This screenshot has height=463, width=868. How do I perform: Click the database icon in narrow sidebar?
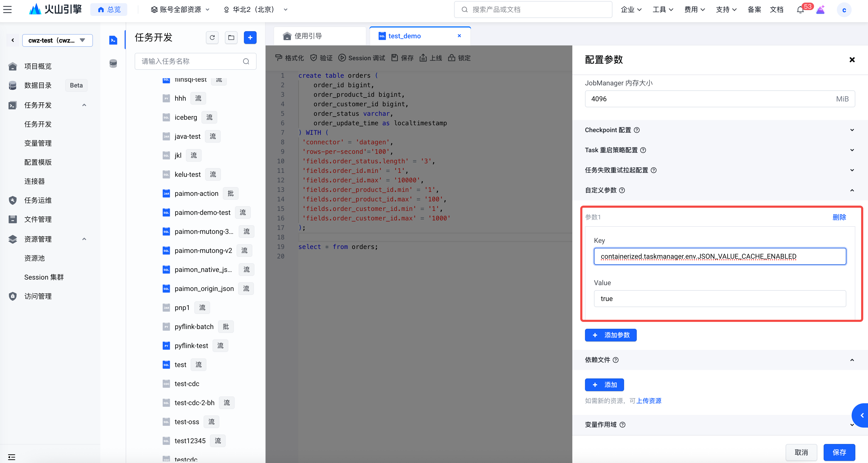[x=113, y=63]
